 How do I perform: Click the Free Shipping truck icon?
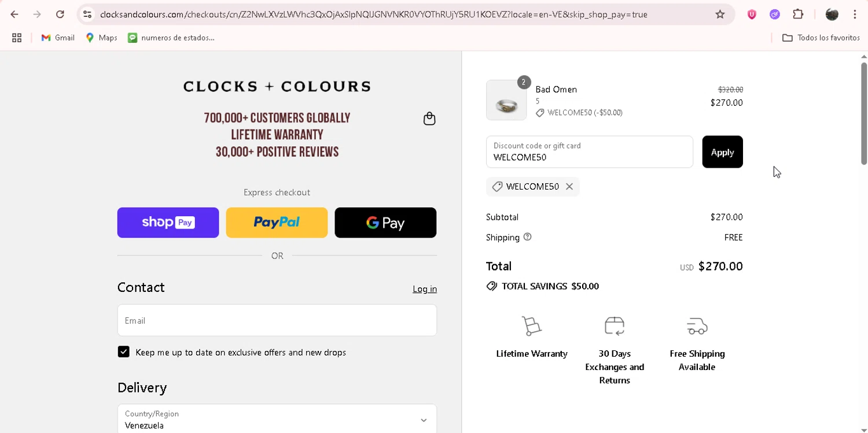coord(697,326)
